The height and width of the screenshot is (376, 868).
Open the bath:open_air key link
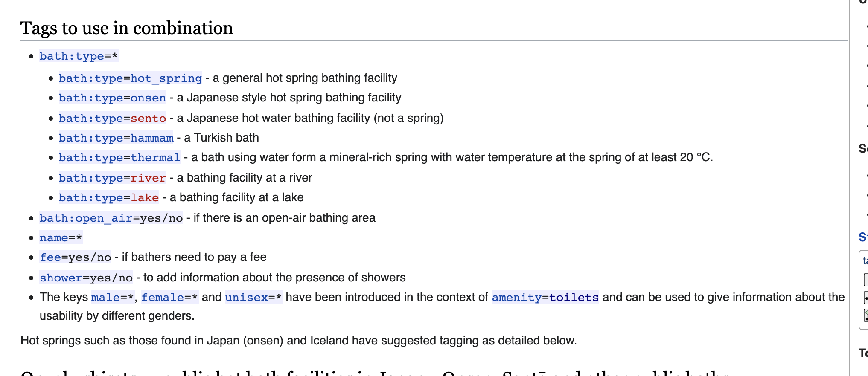click(86, 218)
